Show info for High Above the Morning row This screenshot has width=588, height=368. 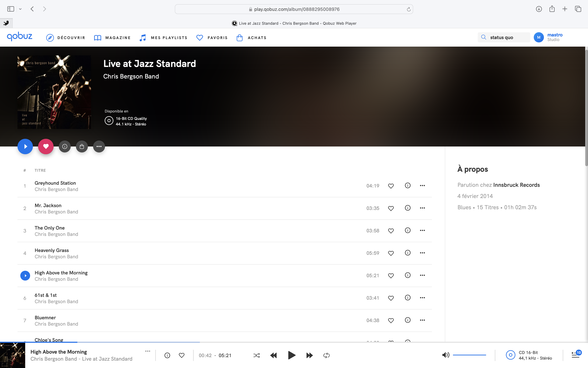coord(407,275)
